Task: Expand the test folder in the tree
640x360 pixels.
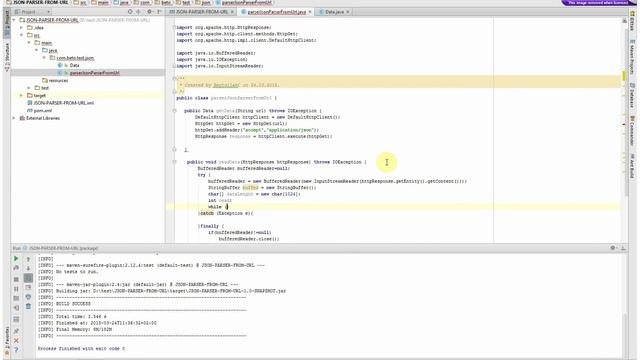Action: coord(29,88)
